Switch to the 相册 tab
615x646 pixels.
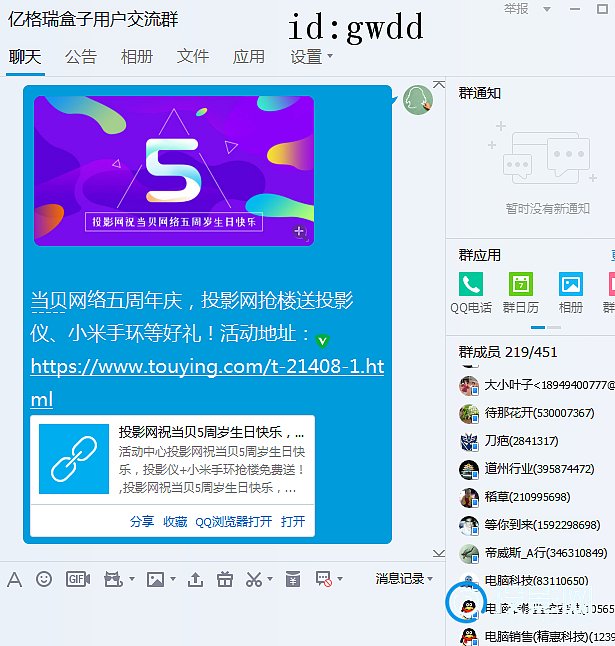[x=137, y=57]
